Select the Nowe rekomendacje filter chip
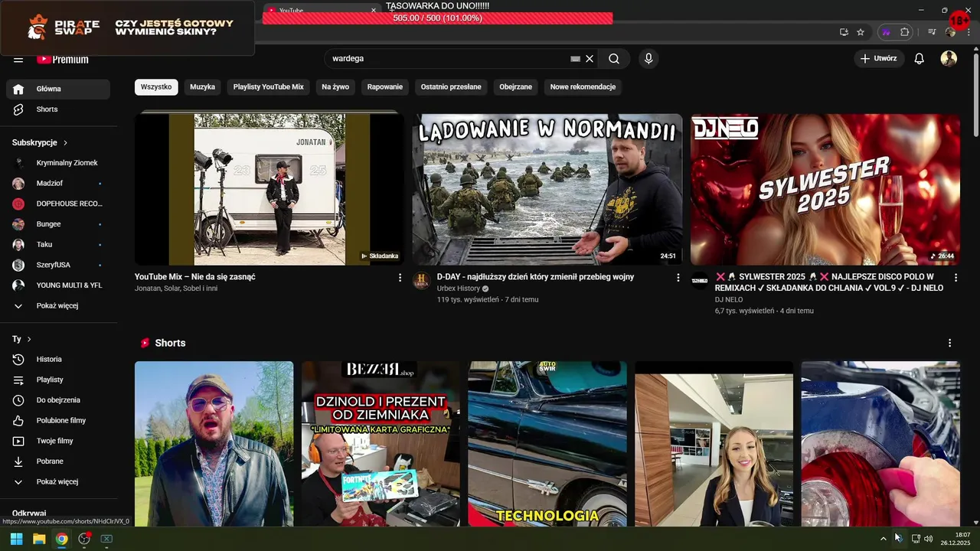 pyautogui.click(x=583, y=87)
